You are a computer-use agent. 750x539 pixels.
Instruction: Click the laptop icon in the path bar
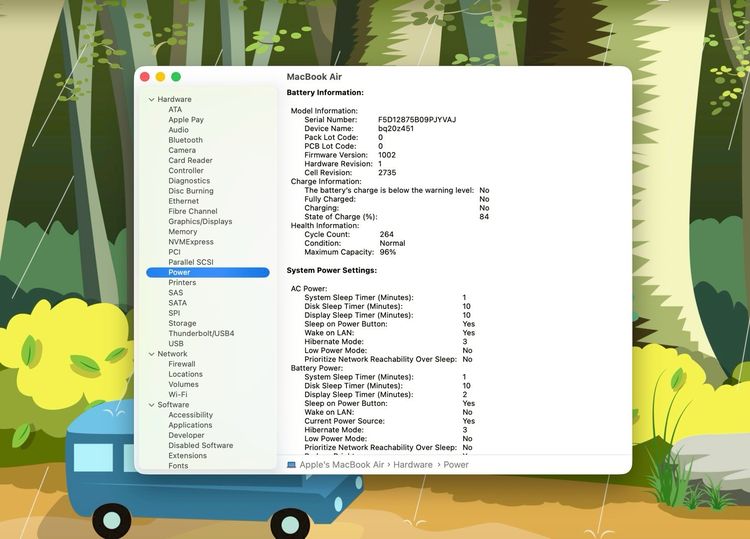point(291,465)
